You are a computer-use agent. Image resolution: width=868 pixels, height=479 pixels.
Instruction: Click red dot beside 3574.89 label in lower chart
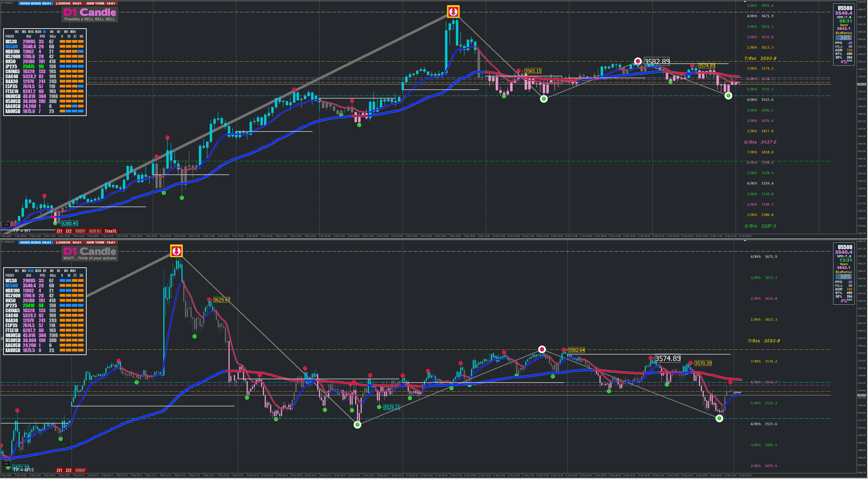coord(651,358)
